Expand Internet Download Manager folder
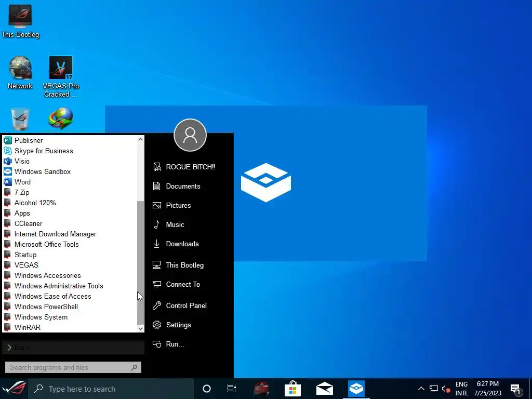Image resolution: width=532 pixels, height=399 pixels. pos(70,234)
